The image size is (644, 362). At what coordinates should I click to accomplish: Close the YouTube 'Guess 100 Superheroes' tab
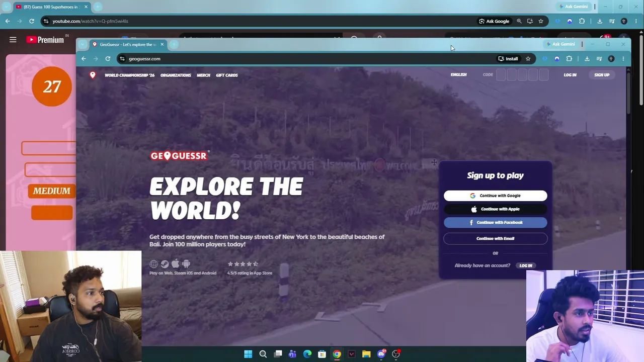coord(86,7)
